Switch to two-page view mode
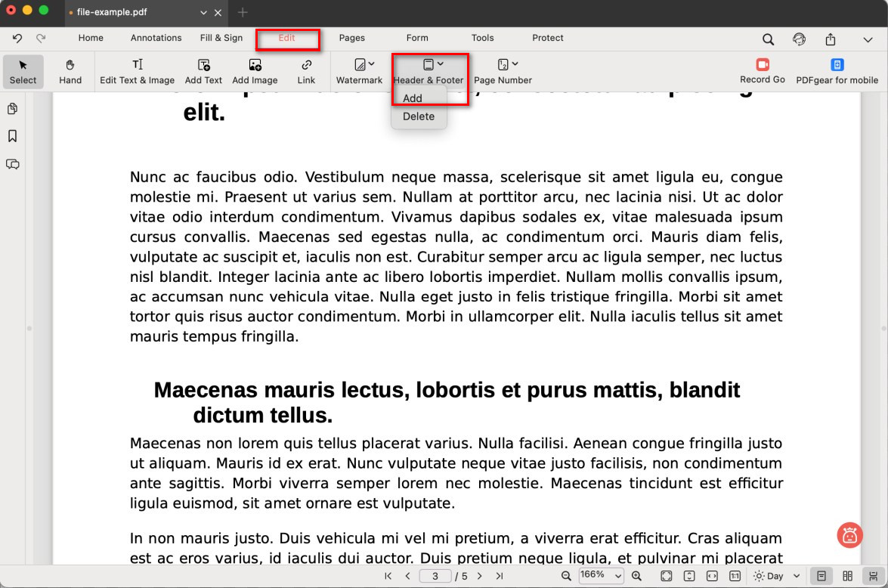Screen dimensions: 888x588 point(848,576)
